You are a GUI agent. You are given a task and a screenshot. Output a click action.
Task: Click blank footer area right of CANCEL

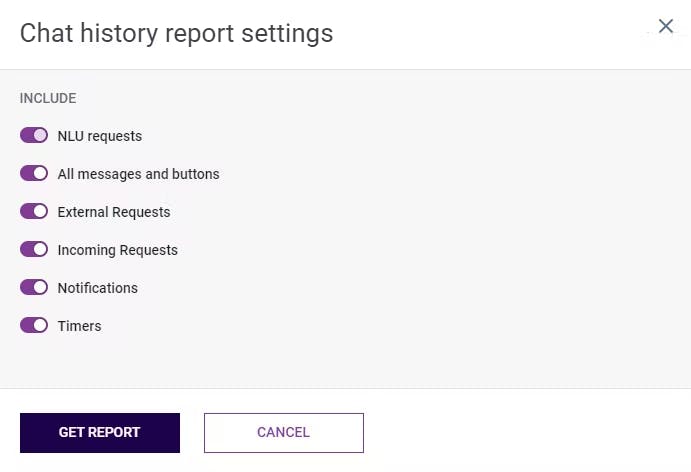click(x=520, y=433)
